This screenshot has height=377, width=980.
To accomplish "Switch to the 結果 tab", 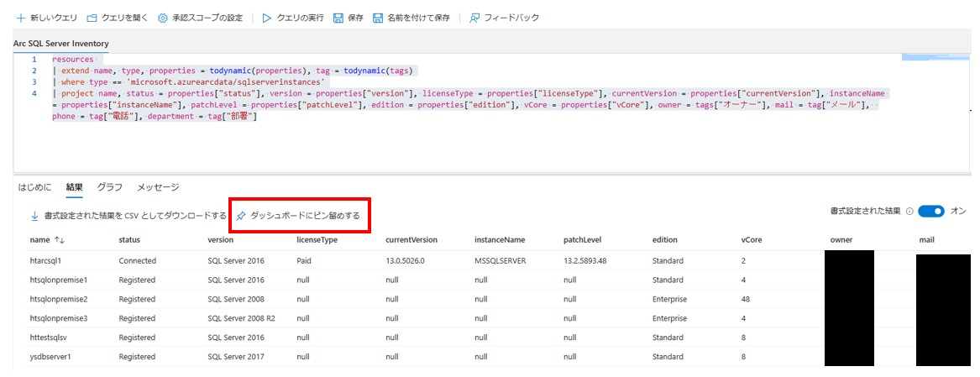I will click(75, 187).
